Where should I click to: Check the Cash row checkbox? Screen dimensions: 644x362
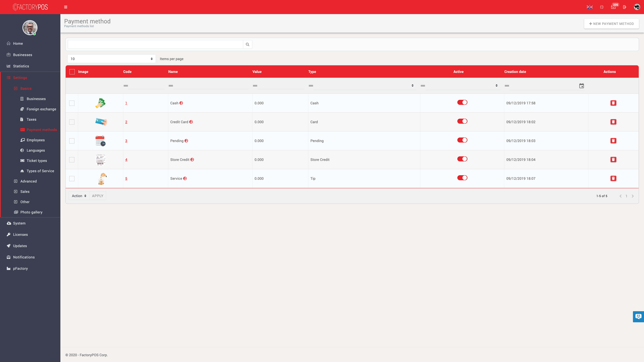(x=72, y=103)
